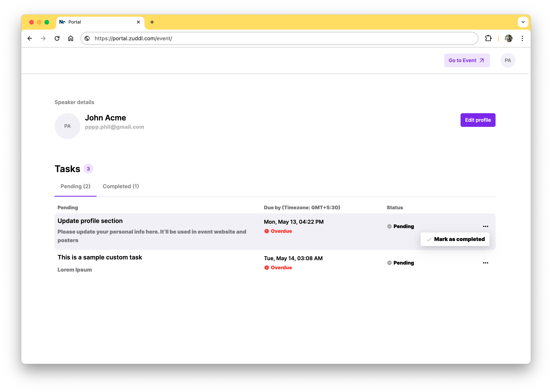Open Chrome three-dot menu

pyautogui.click(x=522, y=38)
